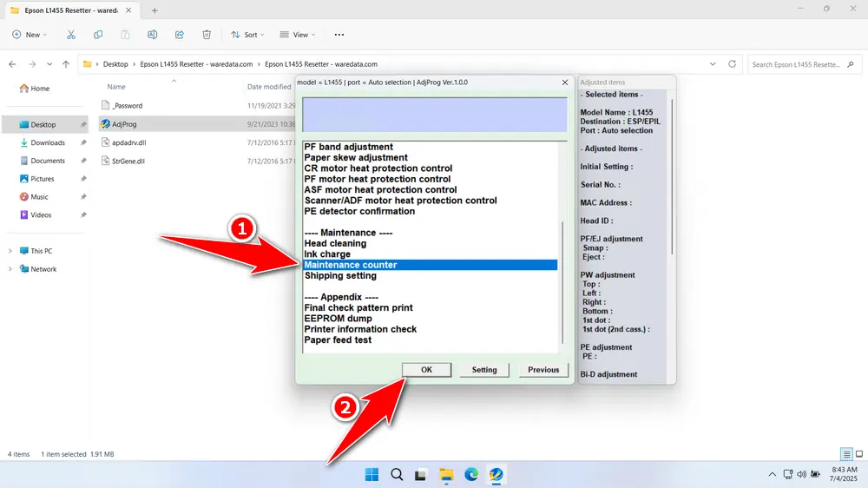Click the Share icon in toolbar
The height and width of the screenshot is (488, 868).
[180, 35]
